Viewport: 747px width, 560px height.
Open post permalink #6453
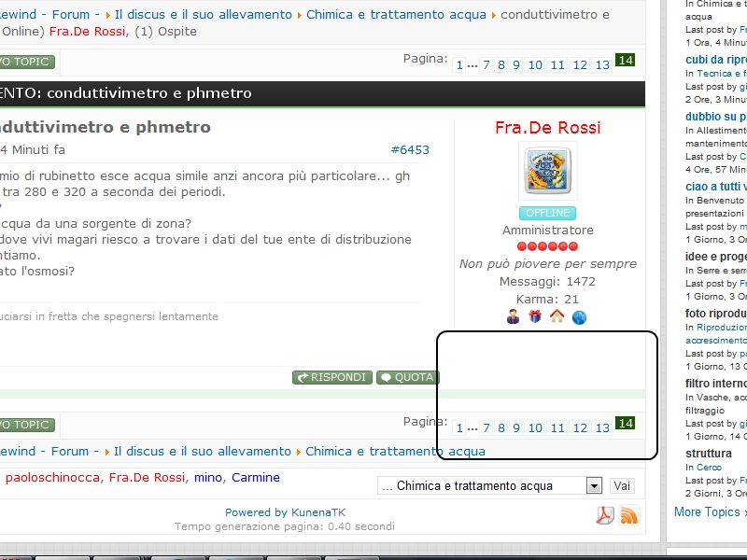pyautogui.click(x=410, y=149)
